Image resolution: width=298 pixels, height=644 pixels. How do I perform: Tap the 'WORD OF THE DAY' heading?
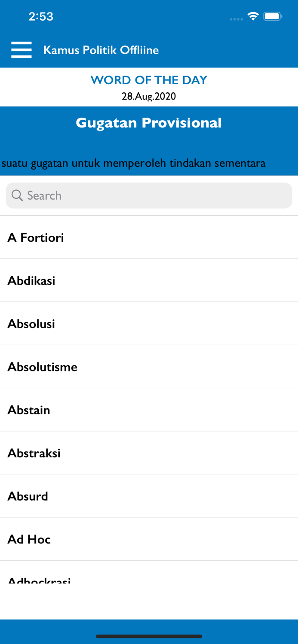coord(149,80)
